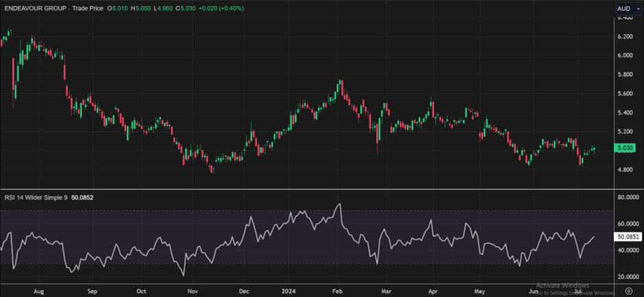
Task: Click the Dec label on time axis
Action: [244, 291]
